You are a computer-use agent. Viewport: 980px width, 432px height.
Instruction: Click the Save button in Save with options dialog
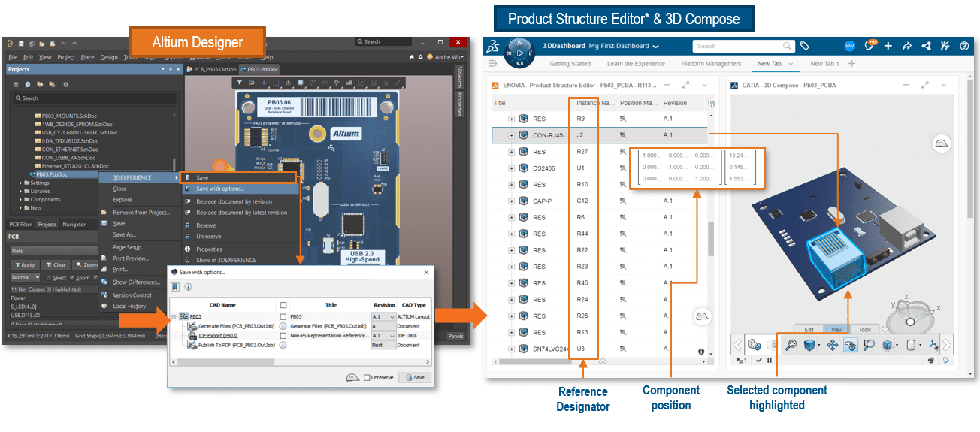coord(415,377)
